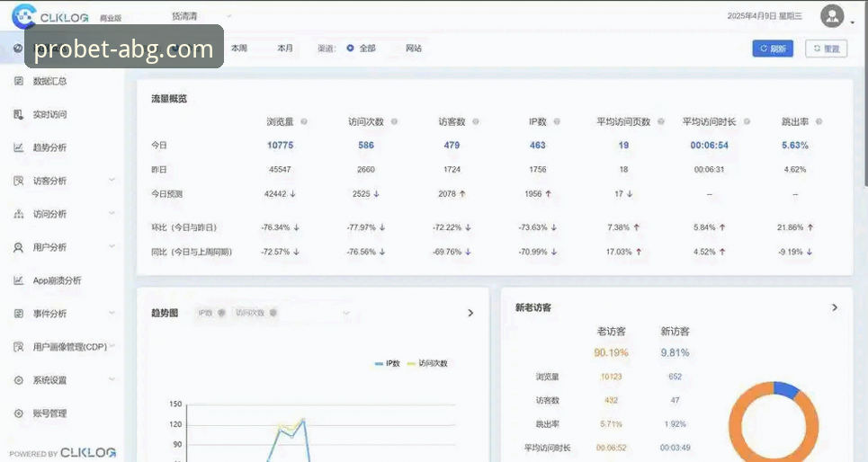The width and height of the screenshot is (868, 462).
Task: Click the 老访客 90.19% percentage
Action: [x=611, y=352]
